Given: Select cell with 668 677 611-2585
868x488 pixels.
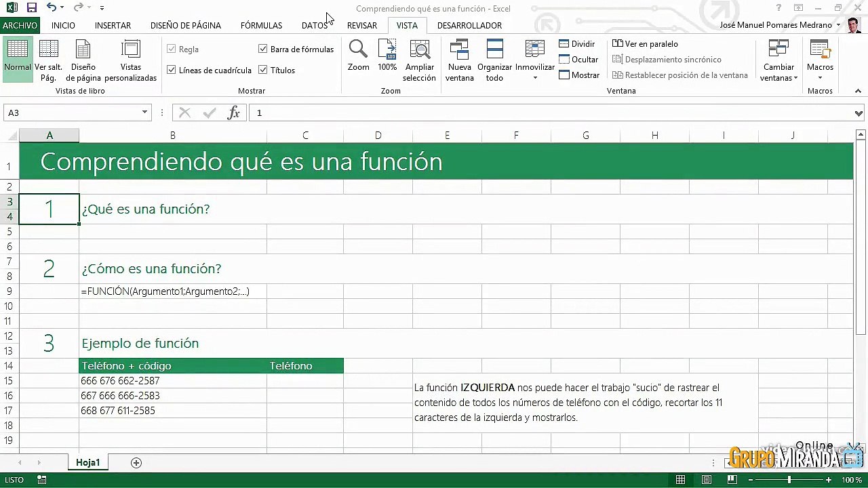Looking at the screenshot, I should 173,411.
